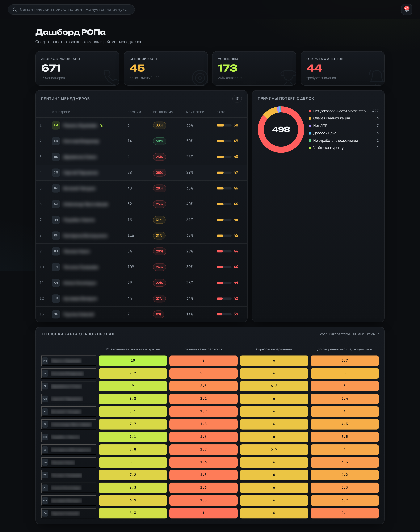Viewport: 420px width, 532px height.
Task: Click the 9.1 heatmap cell in ПН row
Action: pos(133,437)
